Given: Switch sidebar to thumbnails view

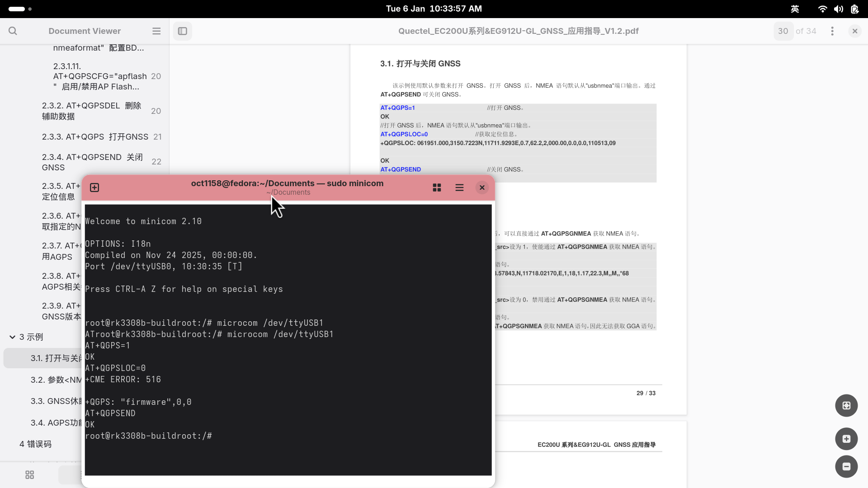Looking at the screenshot, I should (30, 475).
